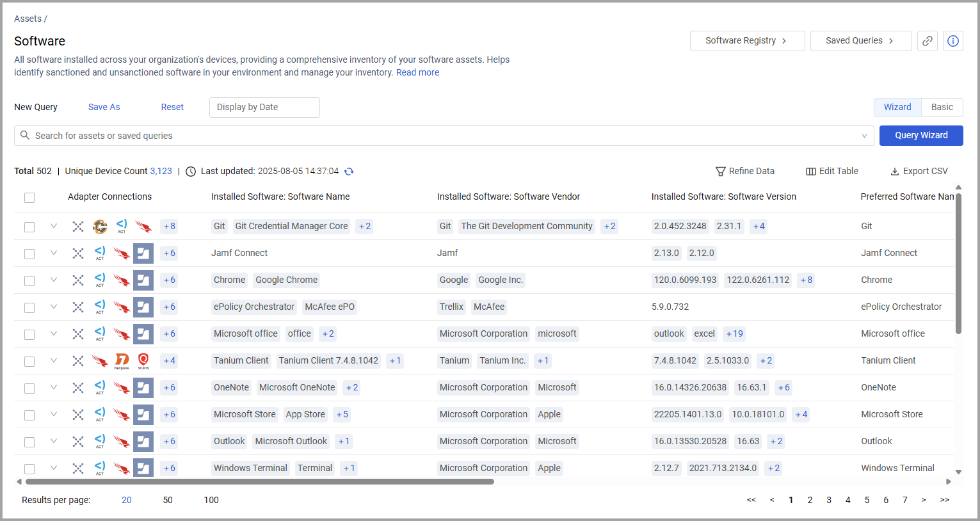Switch to Basic query mode
Screen dimensions: 980x521
942,108
